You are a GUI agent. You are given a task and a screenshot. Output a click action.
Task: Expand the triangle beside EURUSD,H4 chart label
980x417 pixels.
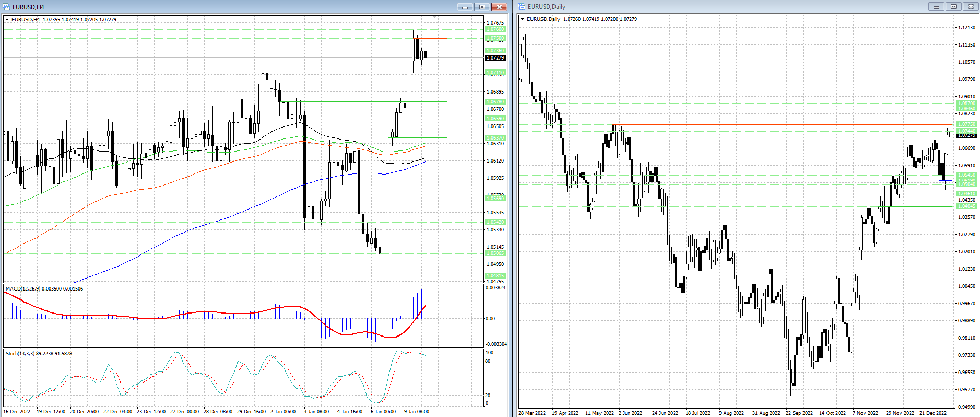click(x=7, y=20)
